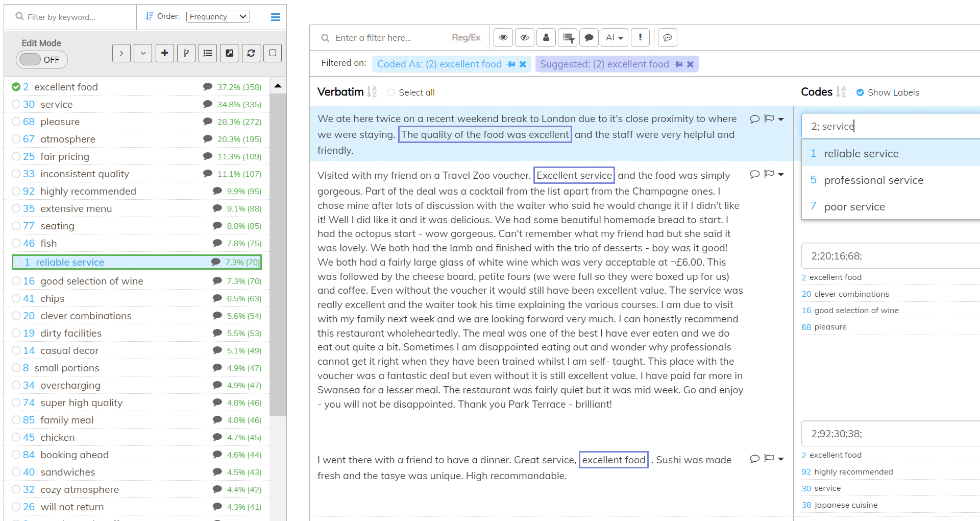This screenshot has width=980, height=521.
Task: Choose 'professional service' from suggestion list
Action: click(891, 180)
